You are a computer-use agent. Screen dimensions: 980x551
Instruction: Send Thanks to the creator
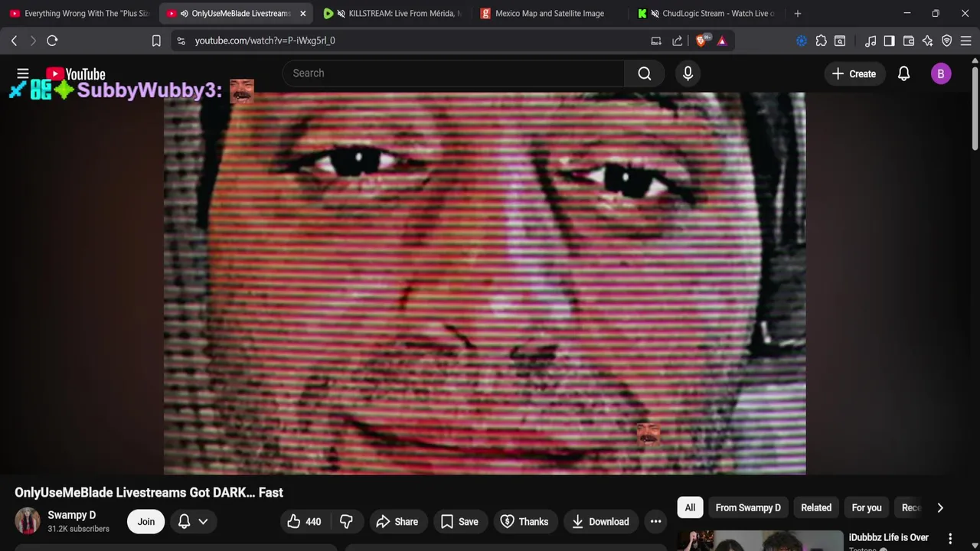click(524, 522)
